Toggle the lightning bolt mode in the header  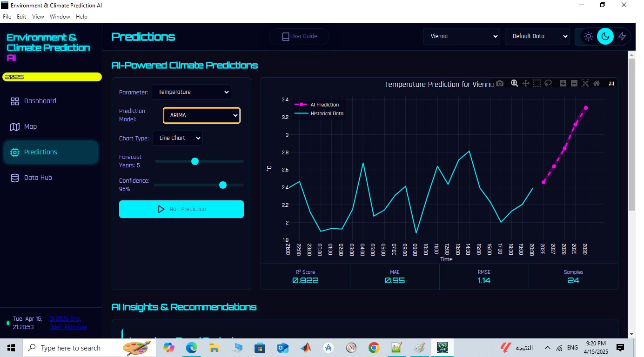pos(623,36)
